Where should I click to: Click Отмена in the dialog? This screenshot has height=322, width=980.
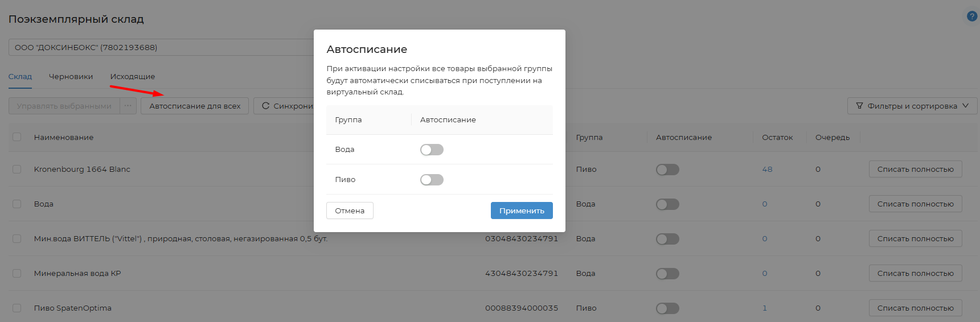pos(350,210)
